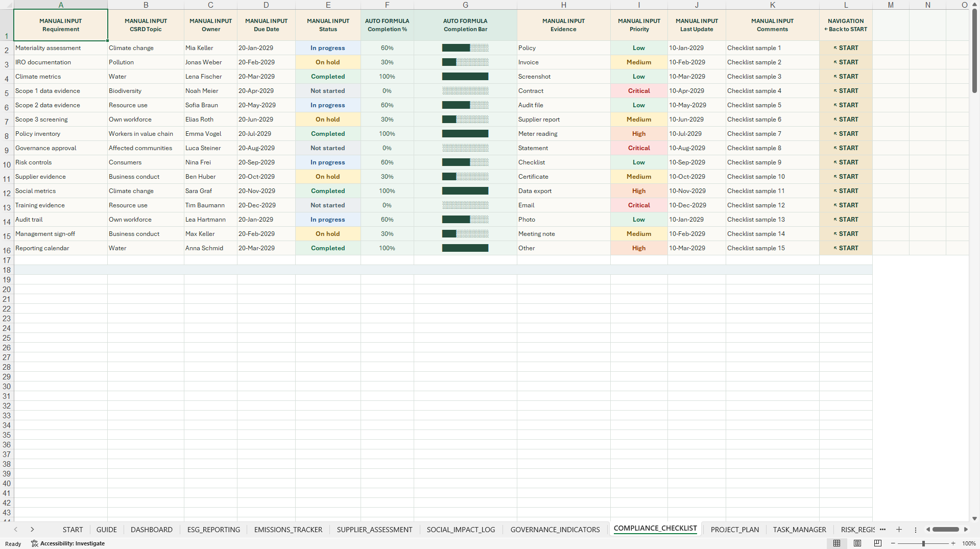The width and height of the screenshot is (980, 549).
Task: Select 100% completion for Social metrics
Action: [x=387, y=191]
